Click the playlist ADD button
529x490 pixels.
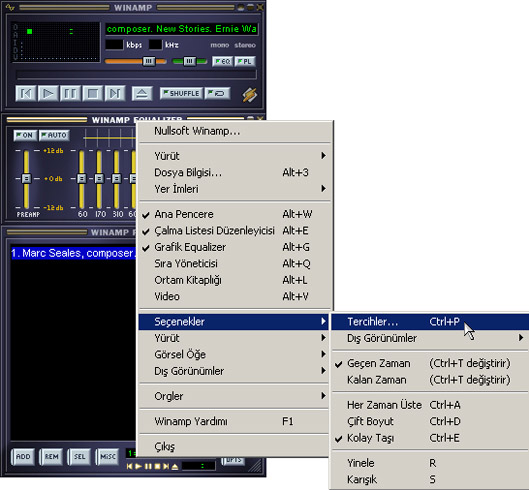23,457
